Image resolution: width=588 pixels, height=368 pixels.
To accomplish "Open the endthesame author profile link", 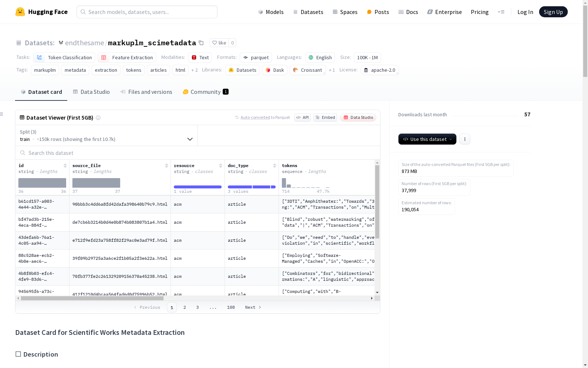I will tap(85, 43).
